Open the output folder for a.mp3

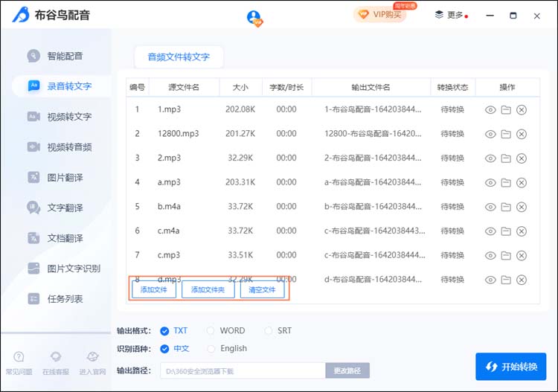tap(506, 183)
